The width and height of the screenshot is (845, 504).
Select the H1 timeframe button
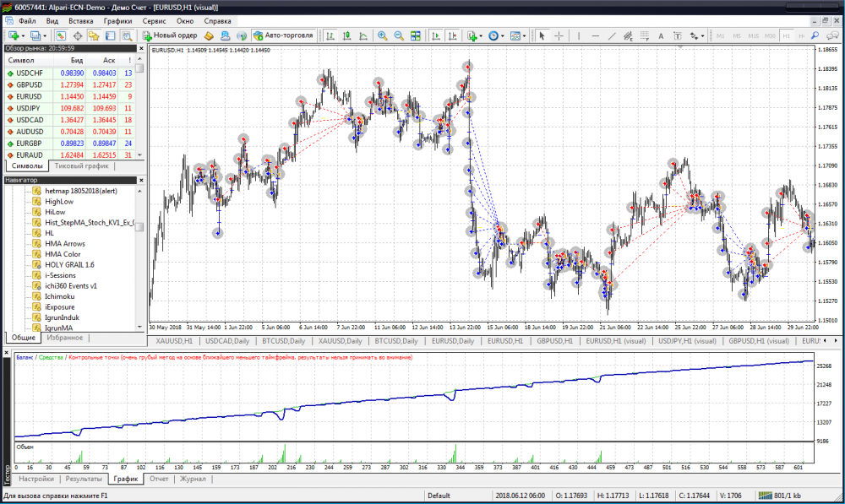(x=787, y=35)
